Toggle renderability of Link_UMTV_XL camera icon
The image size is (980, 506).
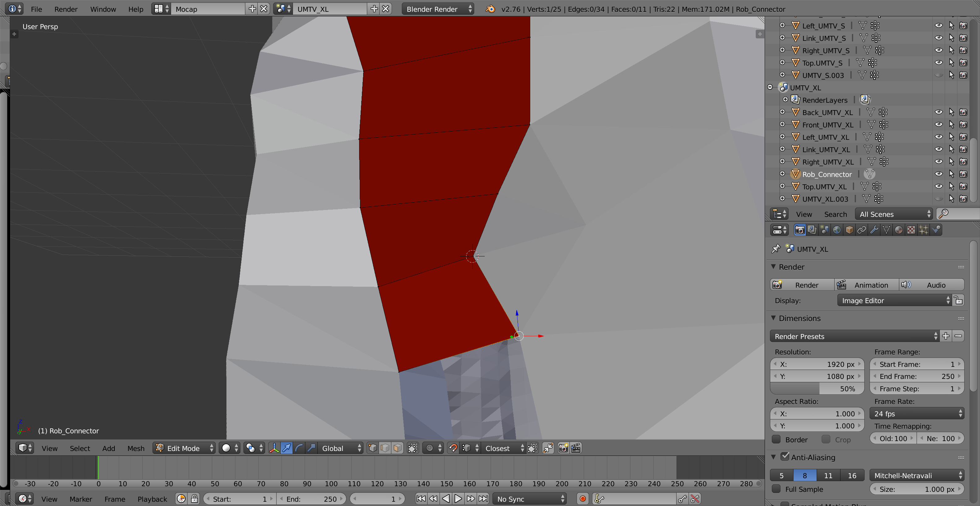[x=963, y=149]
